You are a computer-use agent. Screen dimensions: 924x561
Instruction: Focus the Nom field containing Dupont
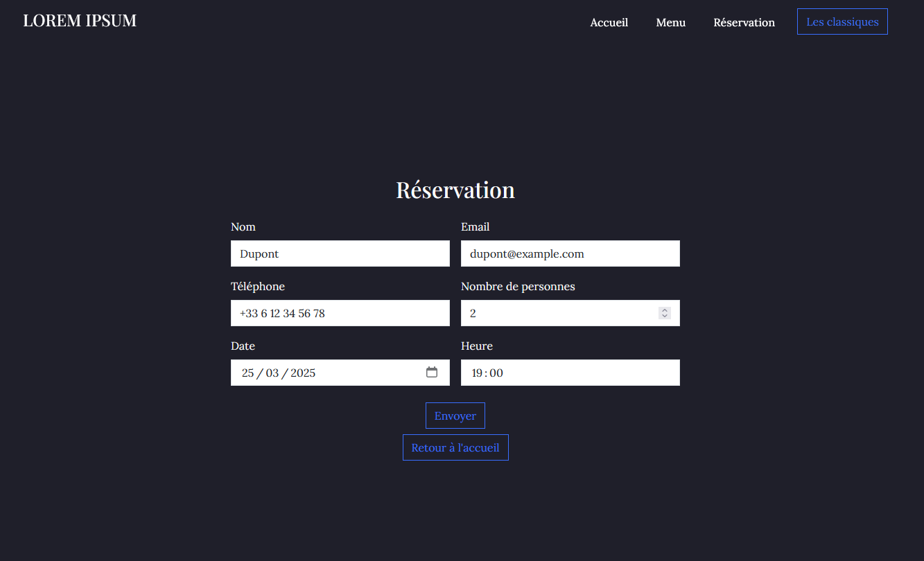pyautogui.click(x=340, y=253)
